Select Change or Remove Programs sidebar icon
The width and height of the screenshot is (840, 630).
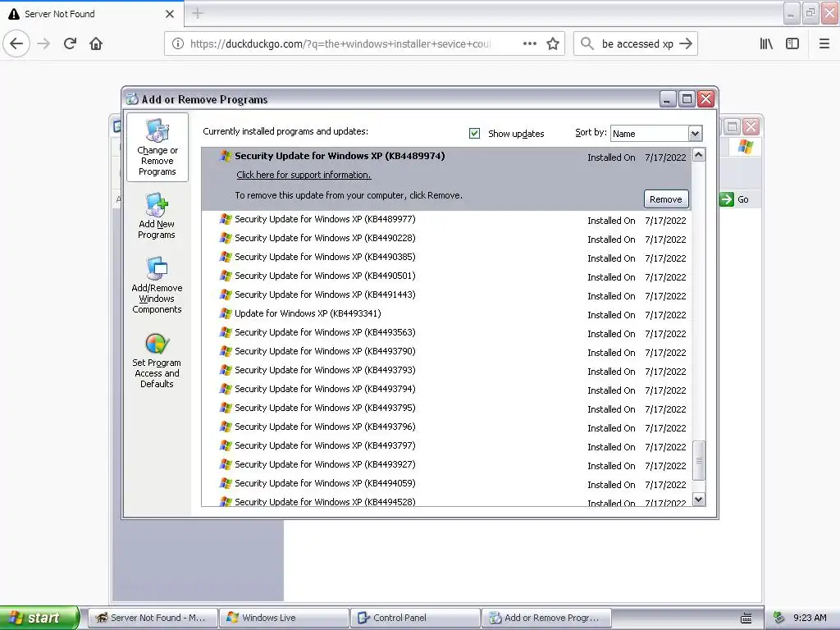tap(157, 148)
